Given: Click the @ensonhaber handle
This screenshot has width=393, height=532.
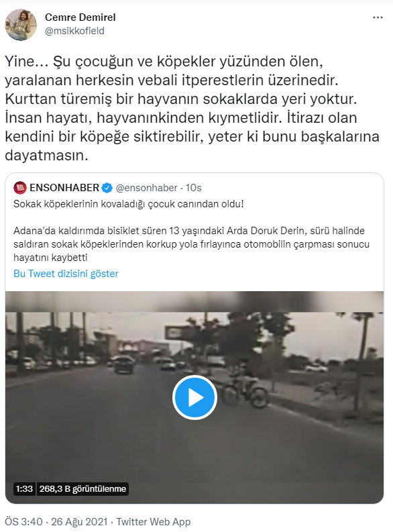Looking at the screenshot, I should (x=146, y=188).
